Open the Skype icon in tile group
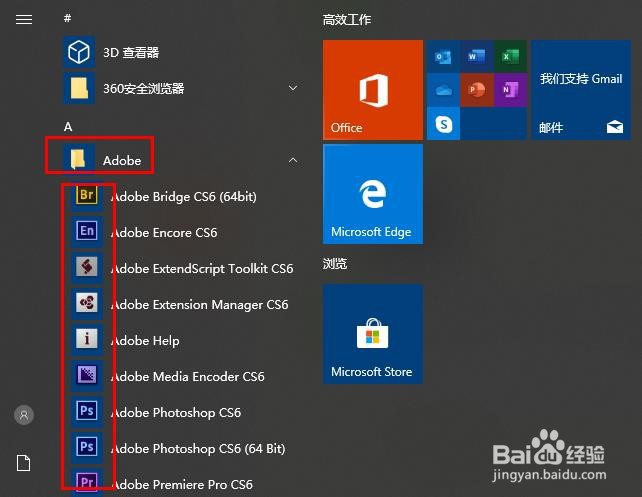The height and width of the screenshot is (497, 642). point(443,124)
